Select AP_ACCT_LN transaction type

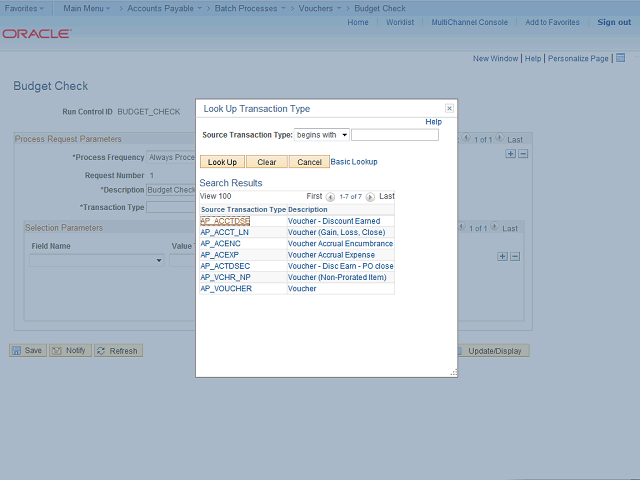(224, 232)
